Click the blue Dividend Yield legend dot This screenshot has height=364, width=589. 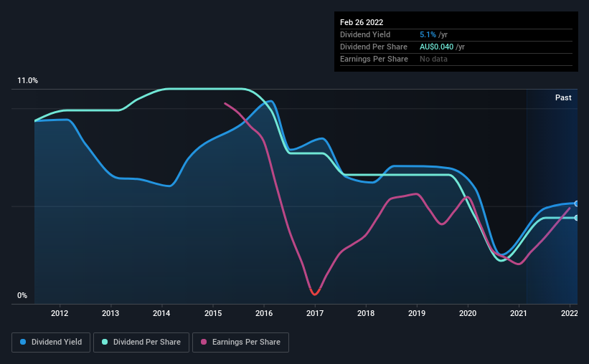click(x=23, y=342)
